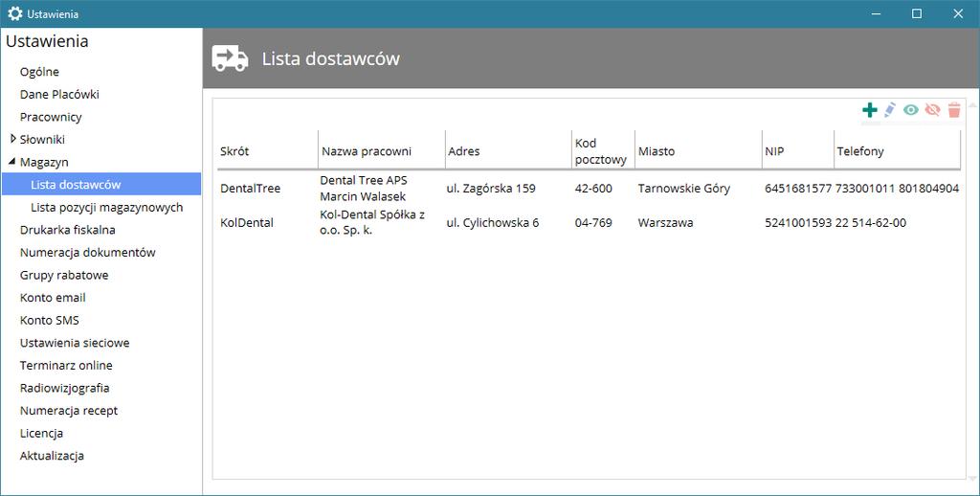Click the delivery truck header icon
Viewport: 980px width, 496px height.
pyautogui.click(x=230, y=58)
